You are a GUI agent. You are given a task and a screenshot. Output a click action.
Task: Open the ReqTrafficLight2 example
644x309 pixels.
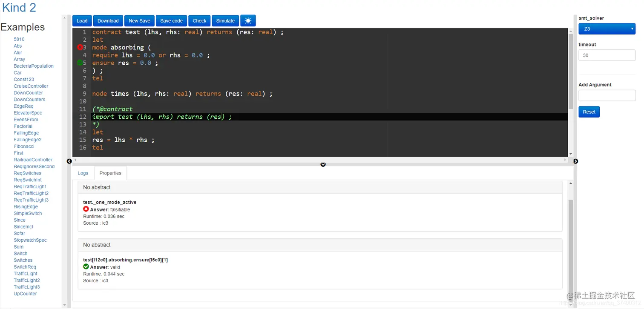[x=31, y=193]
